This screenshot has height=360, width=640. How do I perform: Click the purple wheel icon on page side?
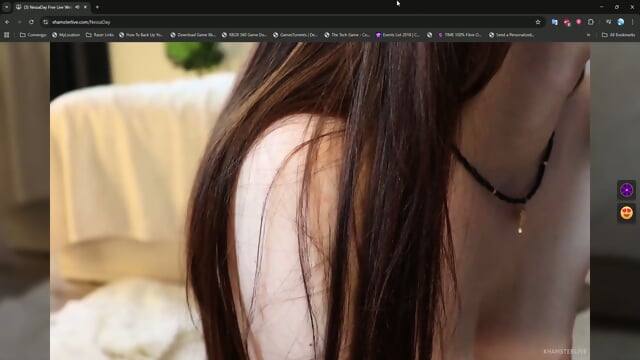tap(627, 190)
